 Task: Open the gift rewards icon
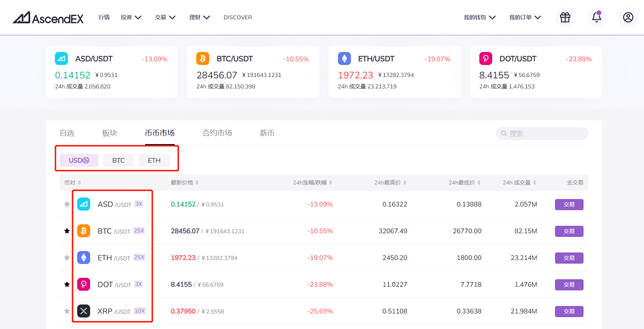pyautogui.click(x=565, y=17)
